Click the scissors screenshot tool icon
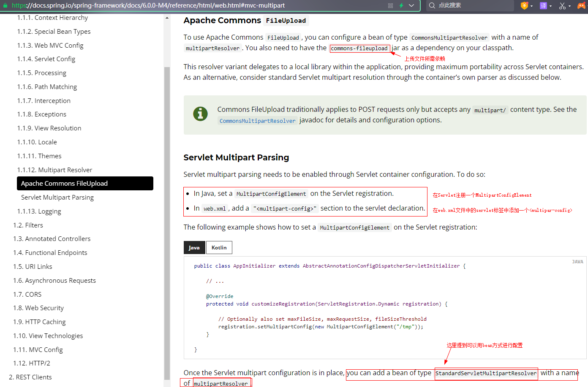 (x=562, y=5)
